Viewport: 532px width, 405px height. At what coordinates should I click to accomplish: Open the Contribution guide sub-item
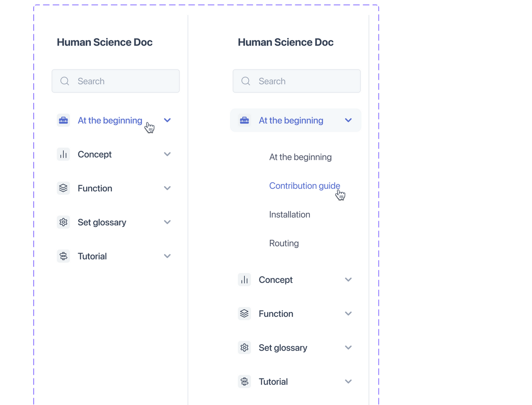305,186
